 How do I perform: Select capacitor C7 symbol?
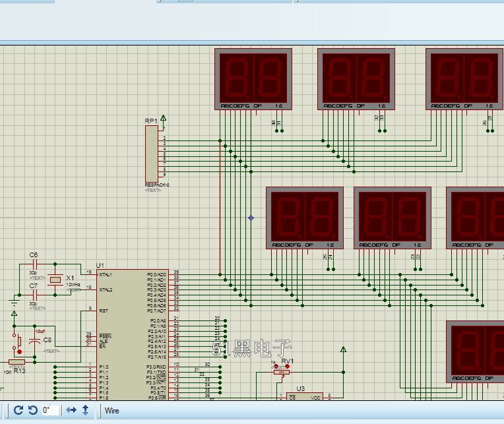pos(36,295)
